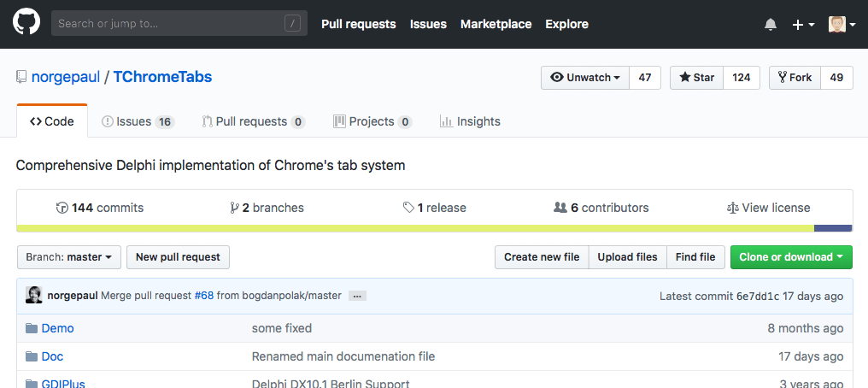This screenshot has height=388, width=868.
Task: Click '17 days ago' in Doc row
Action: [x=811, y=356]
